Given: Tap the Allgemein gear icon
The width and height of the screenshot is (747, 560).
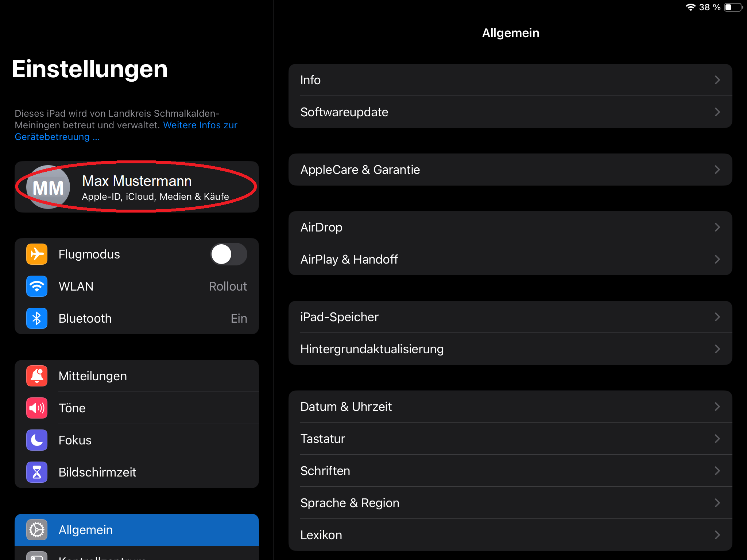Looking at the screenshot, I should click(x=37, y=530).
